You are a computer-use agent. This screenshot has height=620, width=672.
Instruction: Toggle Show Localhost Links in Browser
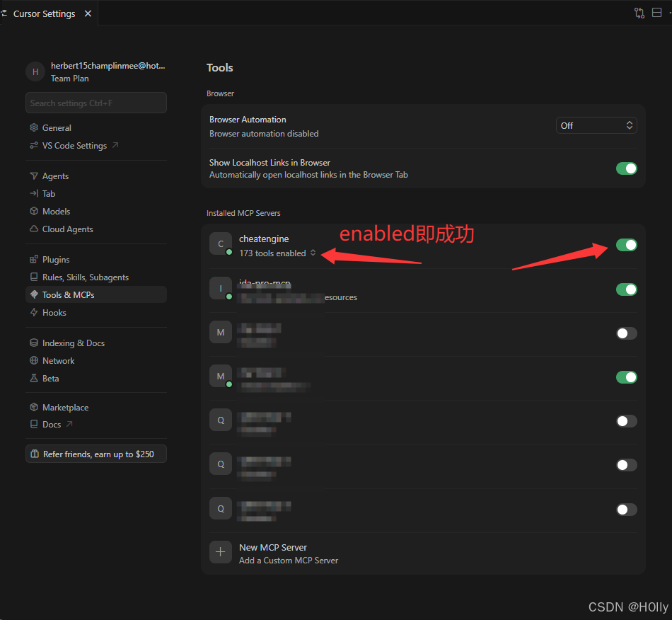[627, 168]
